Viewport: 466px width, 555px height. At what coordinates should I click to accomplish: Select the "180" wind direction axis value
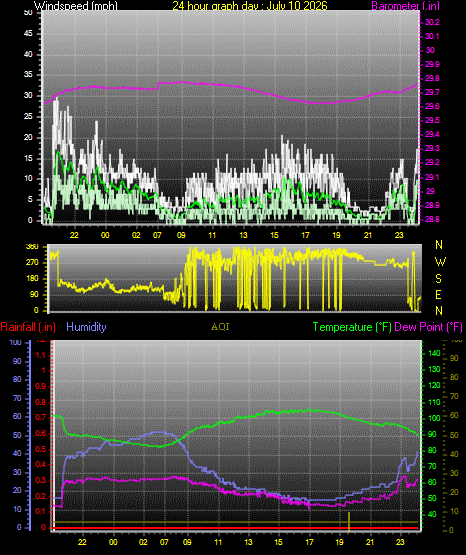point(32,278)
